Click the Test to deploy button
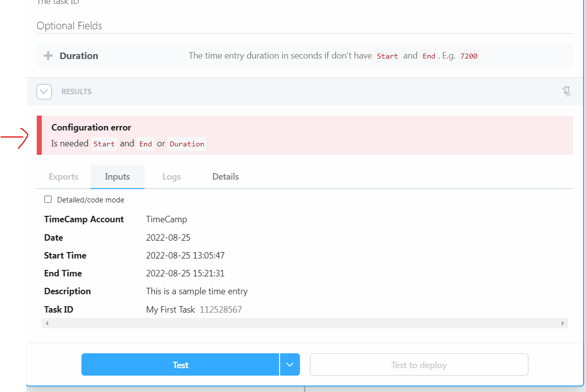 419,365
